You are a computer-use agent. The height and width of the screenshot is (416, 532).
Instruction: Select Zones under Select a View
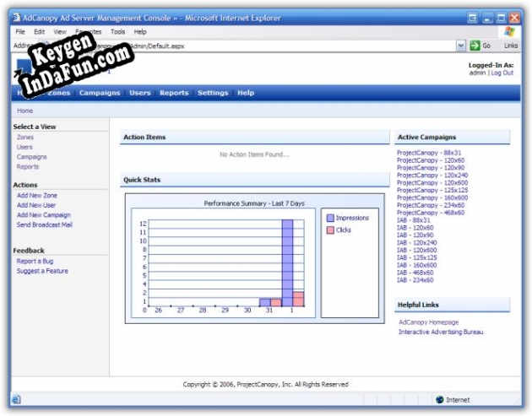[x=25, y=138]
